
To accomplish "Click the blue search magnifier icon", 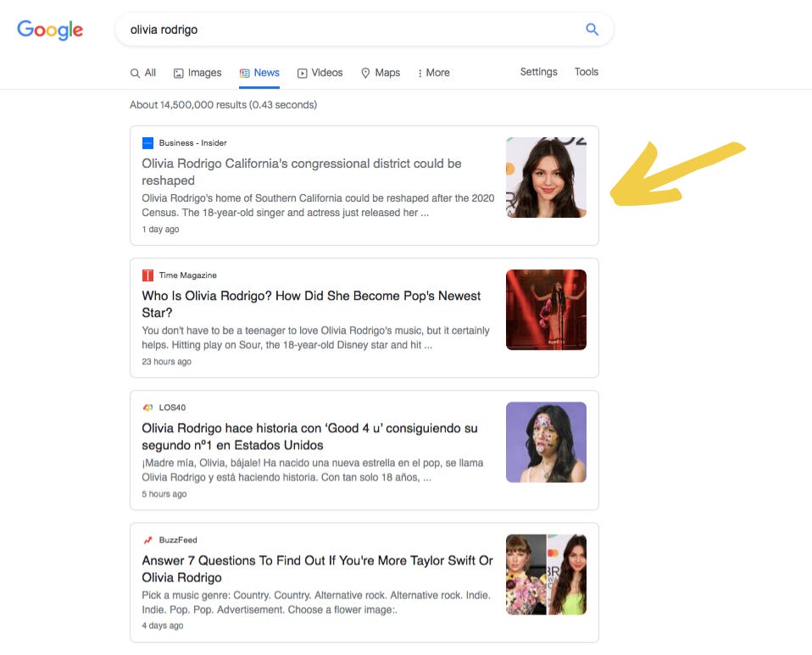I will [592, 30].
